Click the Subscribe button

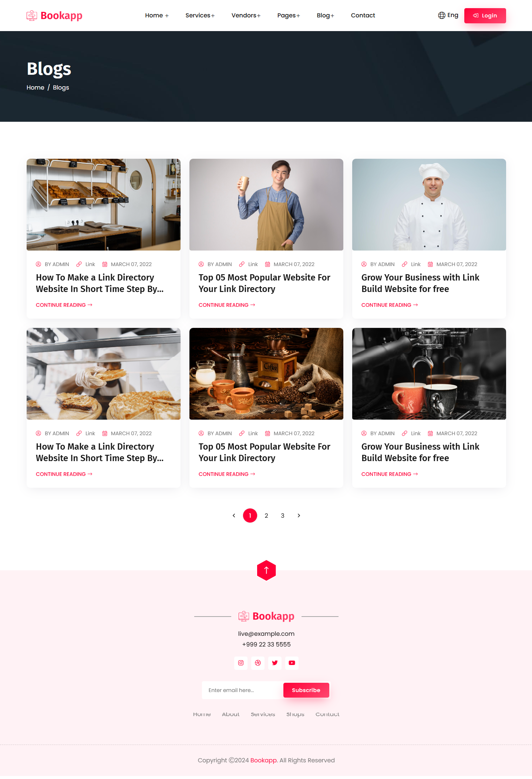[x=306, y=690]
